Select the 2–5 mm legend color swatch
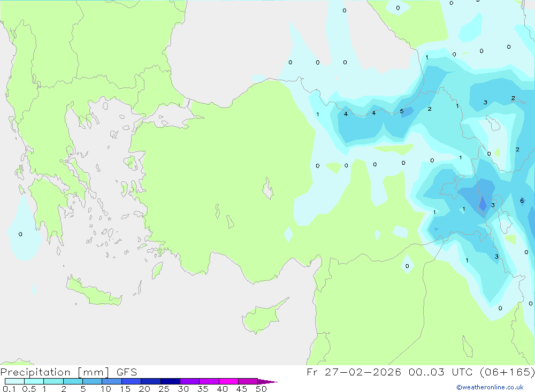The width and height of the screenshot is (535, 392). (73, 381)
